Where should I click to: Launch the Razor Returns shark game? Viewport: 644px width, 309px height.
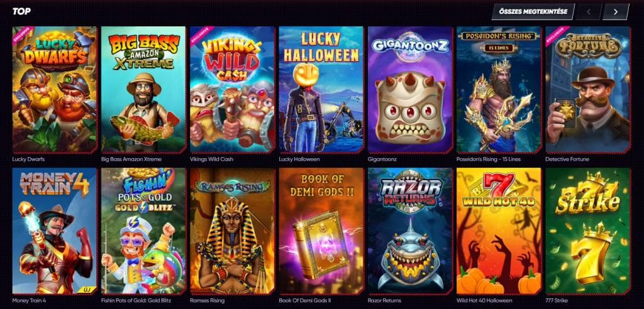point(410,231)
